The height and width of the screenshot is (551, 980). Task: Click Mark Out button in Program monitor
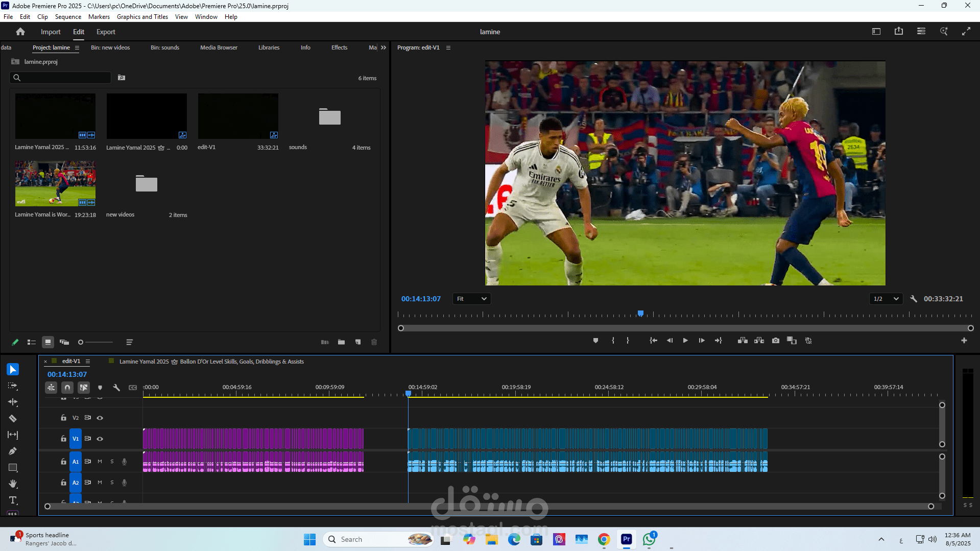(628, 341)
